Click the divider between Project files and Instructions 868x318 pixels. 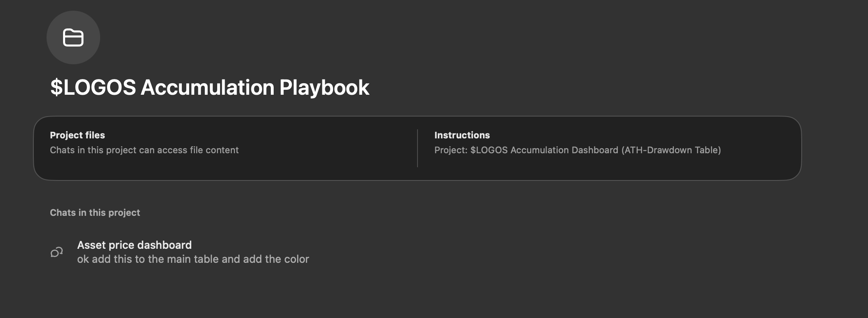coord(418,148)
